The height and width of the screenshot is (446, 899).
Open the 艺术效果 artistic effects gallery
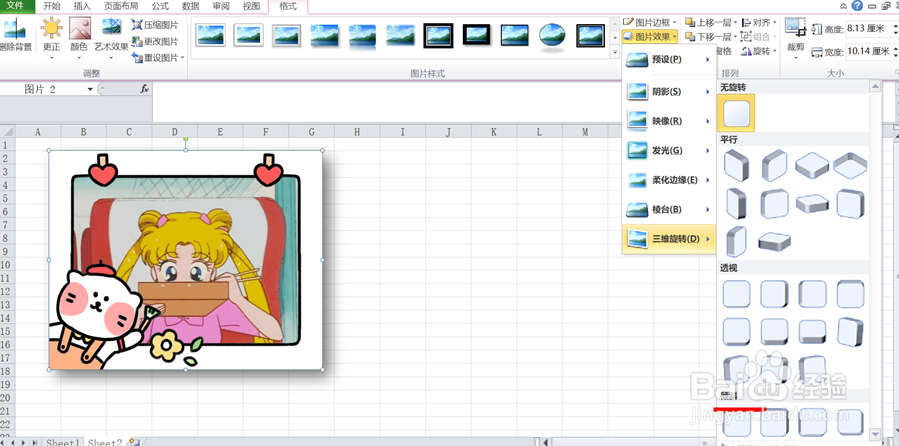point(111,38)
